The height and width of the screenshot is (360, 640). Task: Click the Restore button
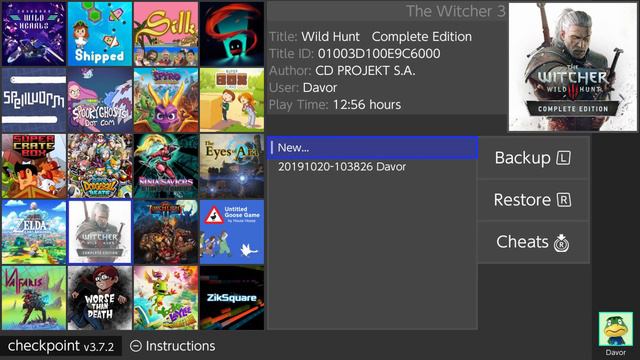click(x=533, y=200)
